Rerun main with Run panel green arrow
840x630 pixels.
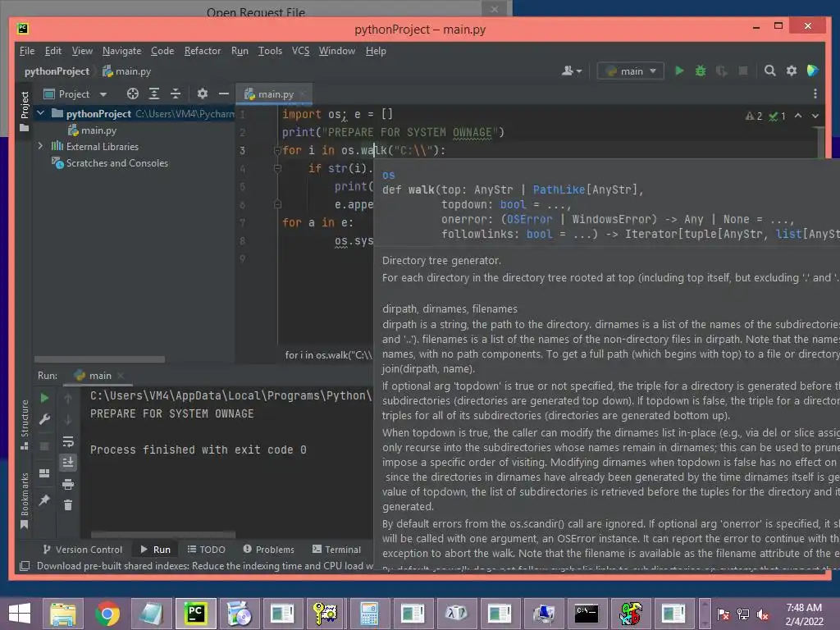(x=44, y=398)
